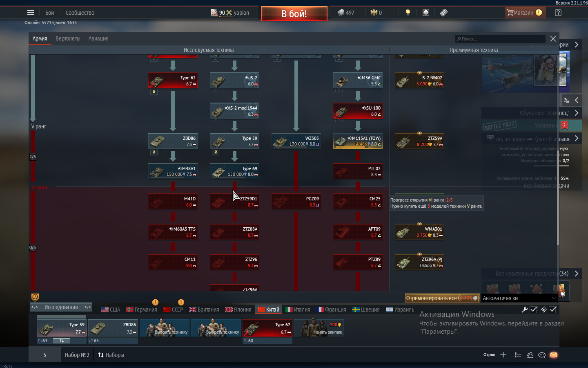This screenshot has width=588, height=368.
Task: Select premium WMA301 vehicle card
Action: 419,232
